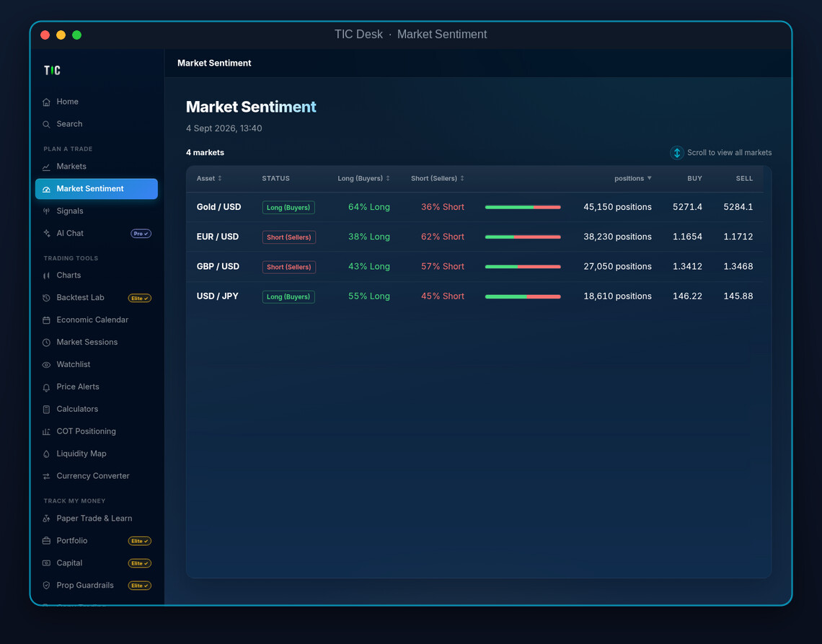Click the Calculators icon

pyautogui.click(x=46, y=409)
